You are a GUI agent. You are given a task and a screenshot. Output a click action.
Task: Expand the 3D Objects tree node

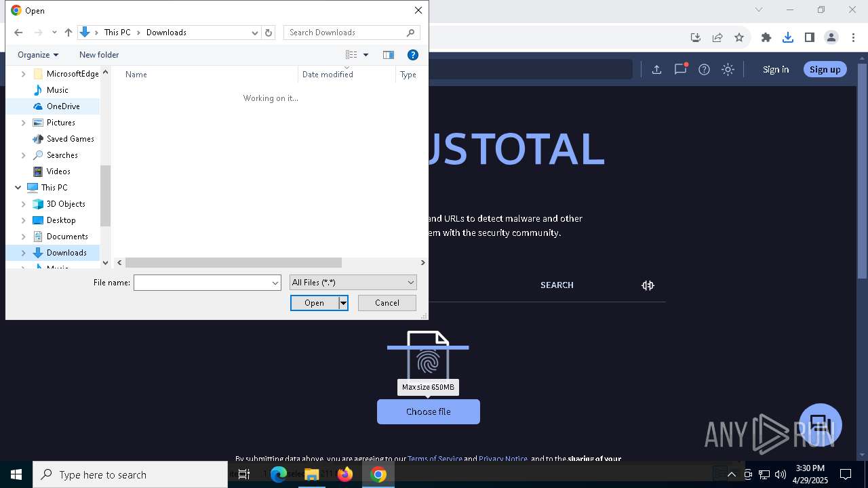(x=24, y=204)
